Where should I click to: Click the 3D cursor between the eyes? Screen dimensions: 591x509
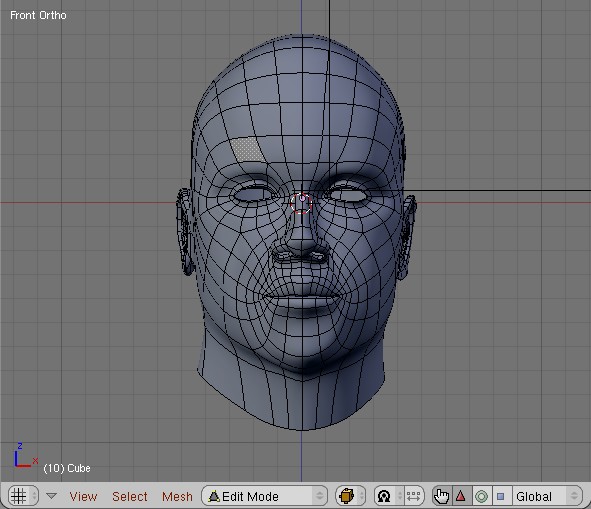pos(302,203)
